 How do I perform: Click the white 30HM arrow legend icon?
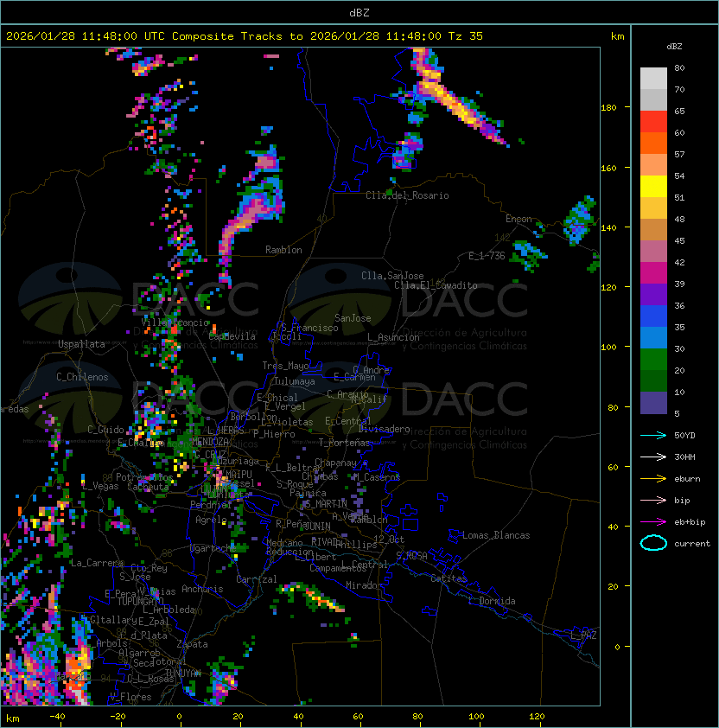(x=653, y=457)
